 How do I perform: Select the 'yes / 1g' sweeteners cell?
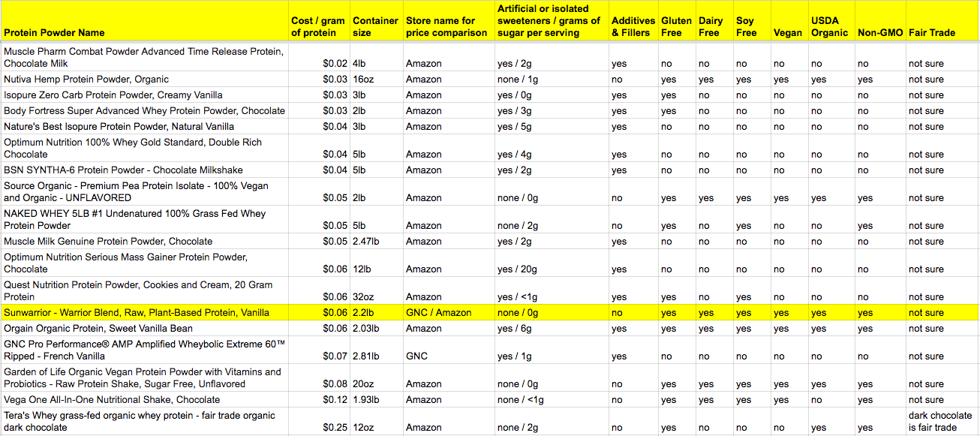point(551,350)
